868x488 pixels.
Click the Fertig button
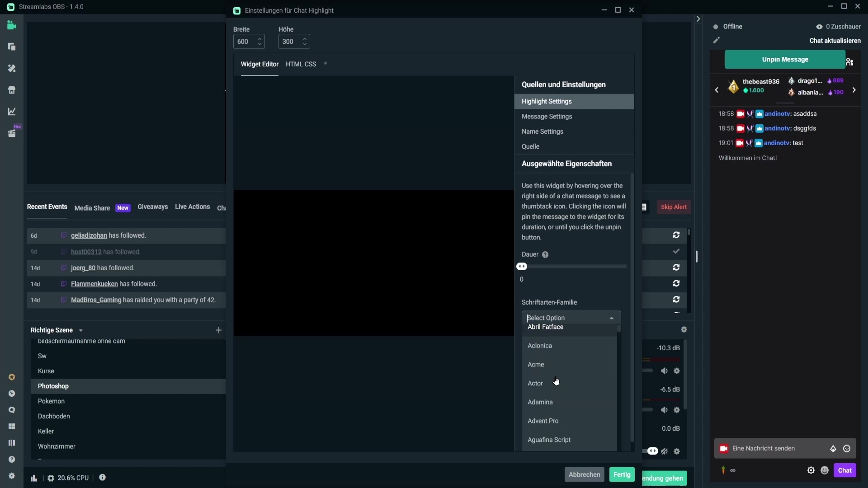(622, 474)
